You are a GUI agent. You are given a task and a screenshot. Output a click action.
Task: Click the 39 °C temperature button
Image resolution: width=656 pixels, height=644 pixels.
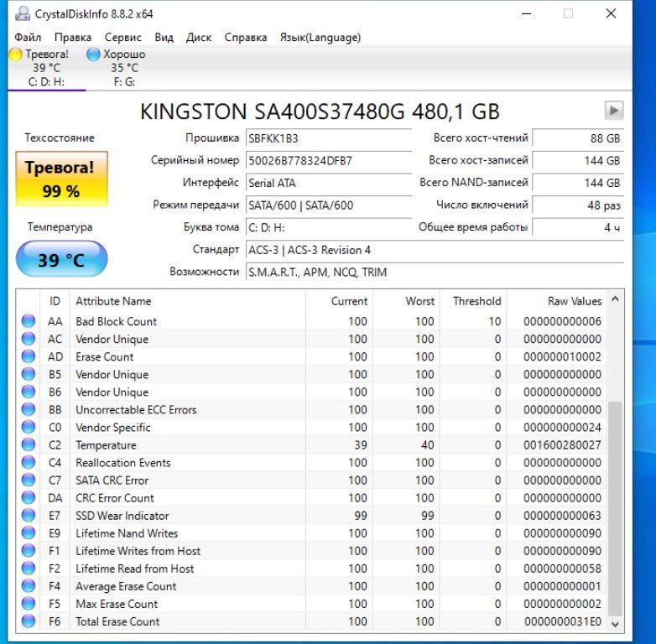61,260
